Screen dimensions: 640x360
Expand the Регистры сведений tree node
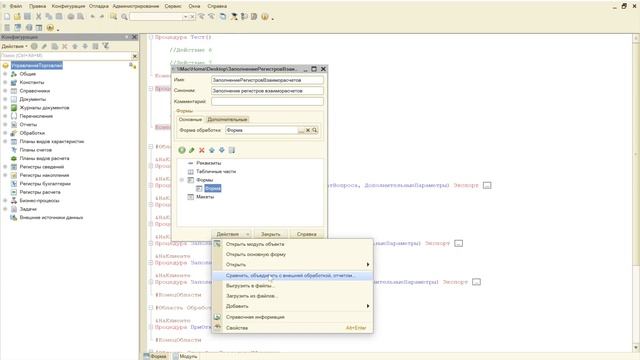click(x=5, y=167)
